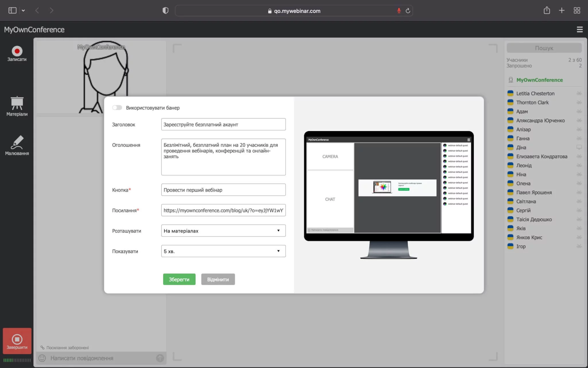Click the Заголовок text input field
Screen dimensions: 588x368
pyautogui.click(x=223, y=124)
